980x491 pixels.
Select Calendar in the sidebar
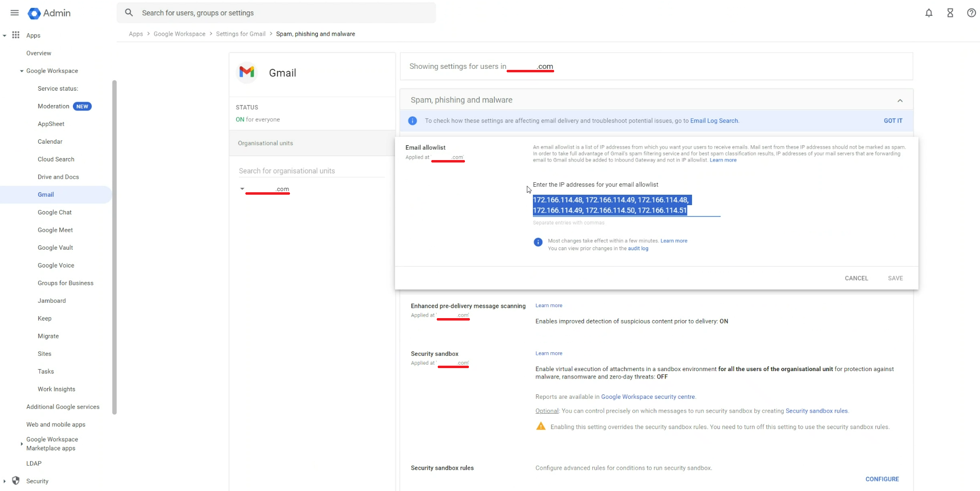50,142
